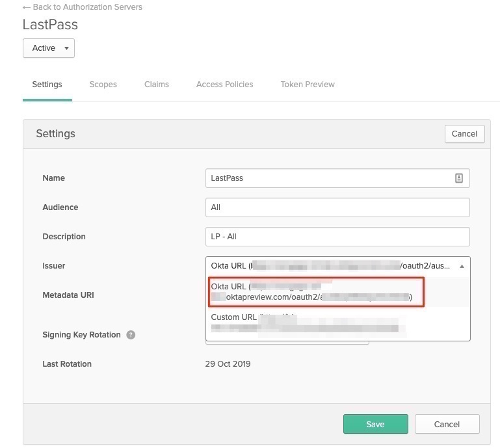Click the Description input field

click(x=337, y=237)
